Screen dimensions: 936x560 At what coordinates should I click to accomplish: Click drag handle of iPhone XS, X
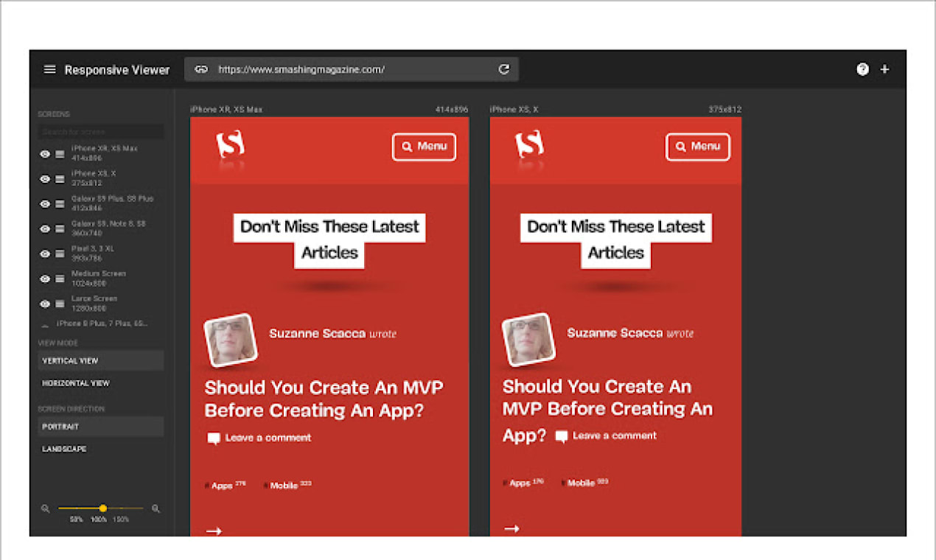[x=60, y=179]
